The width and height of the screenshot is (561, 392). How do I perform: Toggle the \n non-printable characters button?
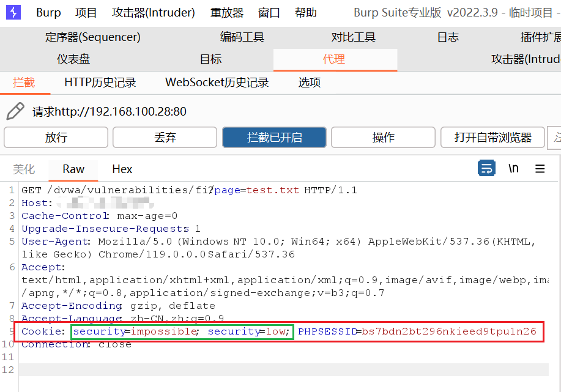click(513, 168)
